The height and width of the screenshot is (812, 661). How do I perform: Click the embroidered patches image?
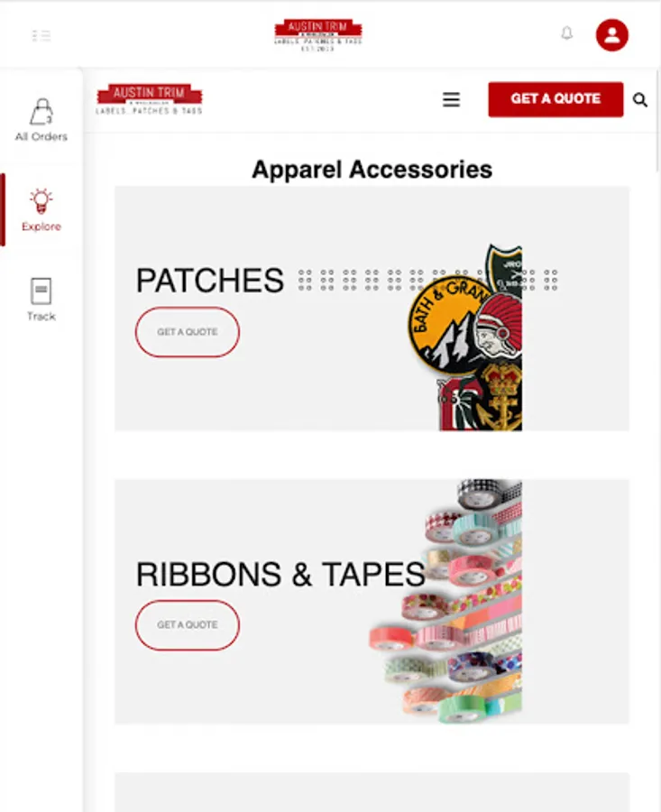point(464,337)
